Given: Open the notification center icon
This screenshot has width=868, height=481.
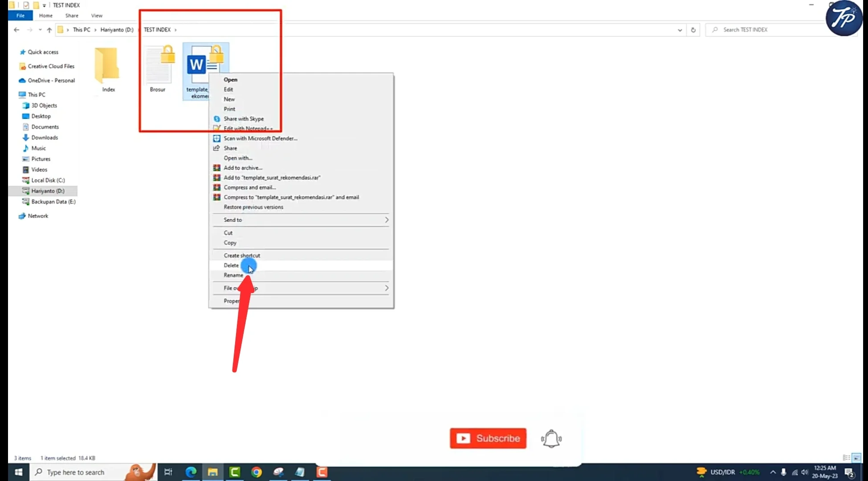Looking at the screenshot, I should pyautogui.click(x=850, y=473).
